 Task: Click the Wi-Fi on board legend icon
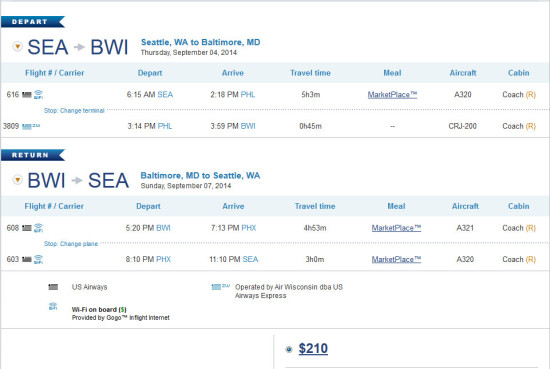point(53,306)
